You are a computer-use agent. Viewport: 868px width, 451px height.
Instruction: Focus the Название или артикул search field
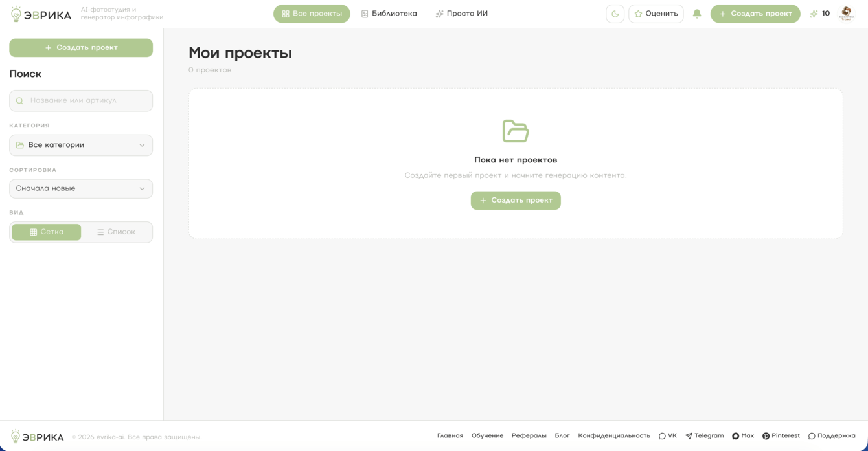point(81,100)
